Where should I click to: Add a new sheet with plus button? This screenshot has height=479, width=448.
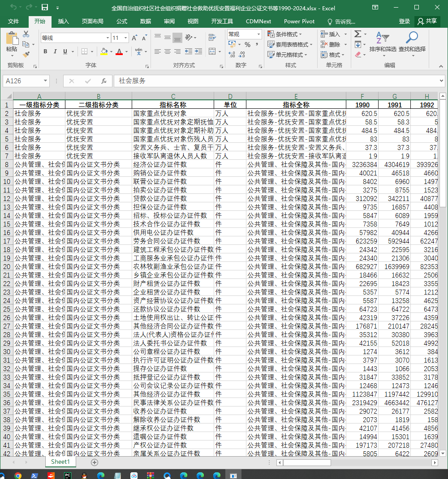95,462
